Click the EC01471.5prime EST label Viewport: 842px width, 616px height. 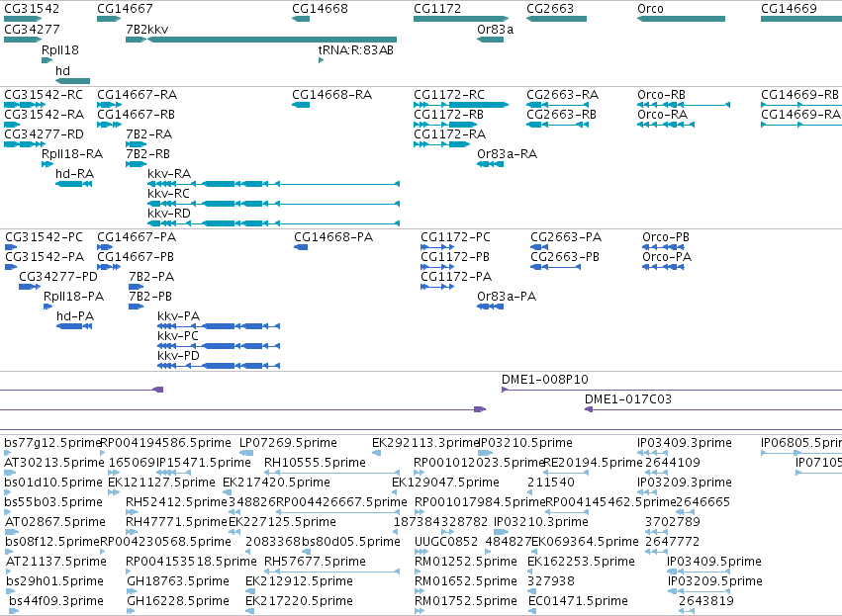578,601
